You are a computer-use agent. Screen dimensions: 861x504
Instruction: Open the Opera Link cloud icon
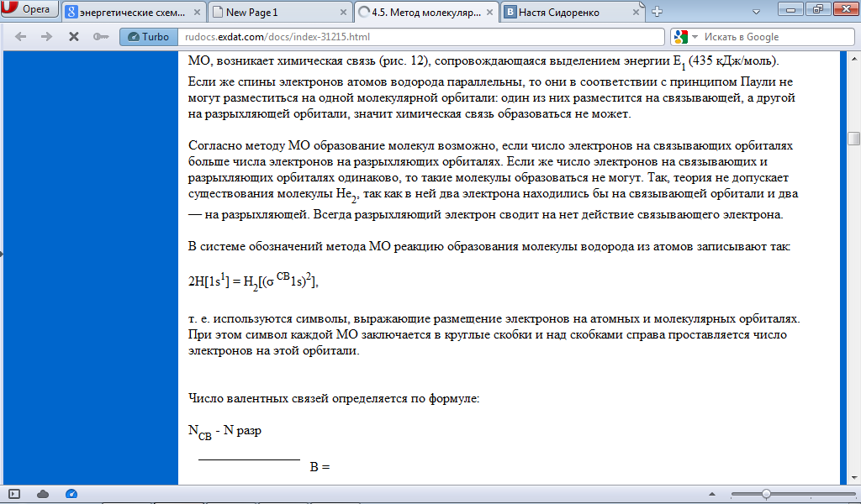[x=43, y=494]
